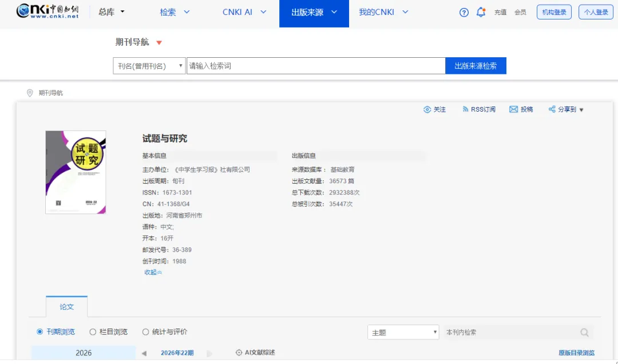Click the red triangle beside 期刊导航
The width and height of the screenshot is (618, 364).
point(159,42)
